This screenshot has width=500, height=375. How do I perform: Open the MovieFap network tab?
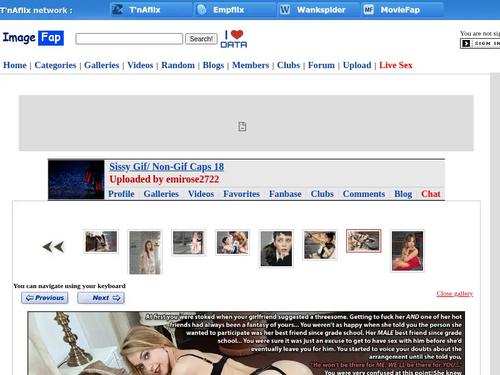[x=402, y=10]
